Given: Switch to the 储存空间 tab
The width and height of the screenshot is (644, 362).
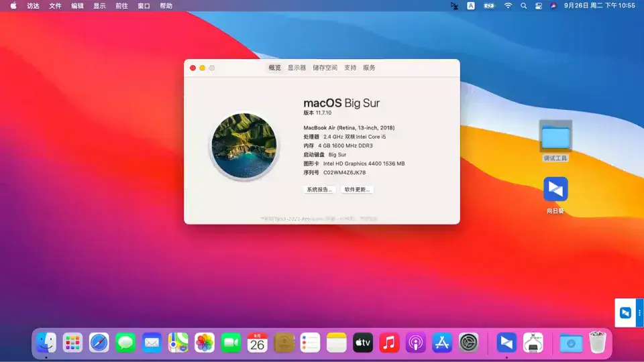Looking at the screenshot, I should [x=325, y=68].
